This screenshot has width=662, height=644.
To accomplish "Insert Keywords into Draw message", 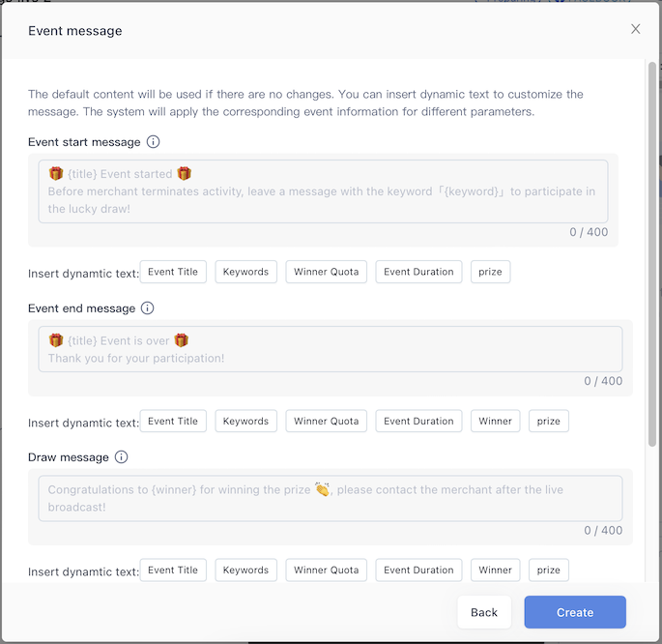I will (245, 571).
